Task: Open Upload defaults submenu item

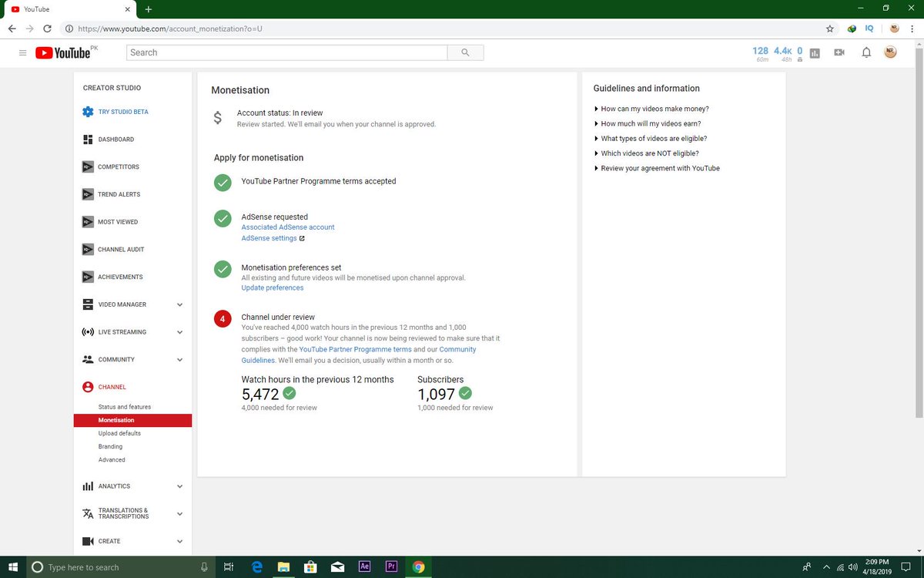Action: click(119, 433)
